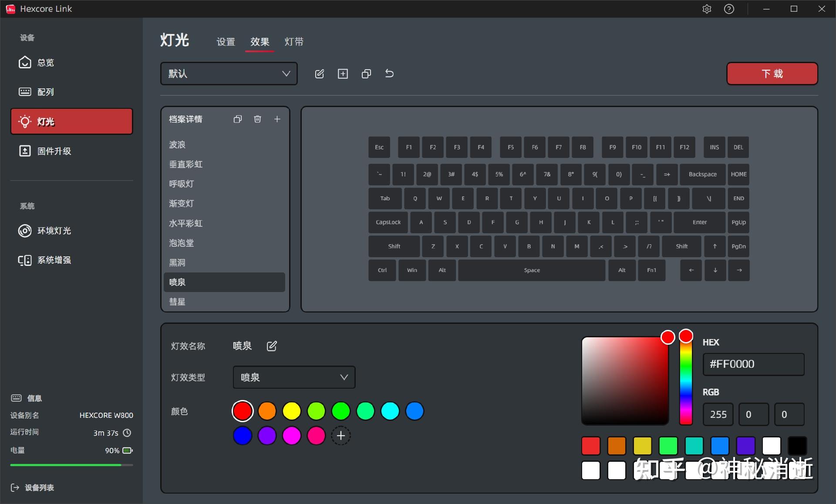This screenshot has height=504, width=836.
Task: Open the help question mark icon
Action: [728, 9]
